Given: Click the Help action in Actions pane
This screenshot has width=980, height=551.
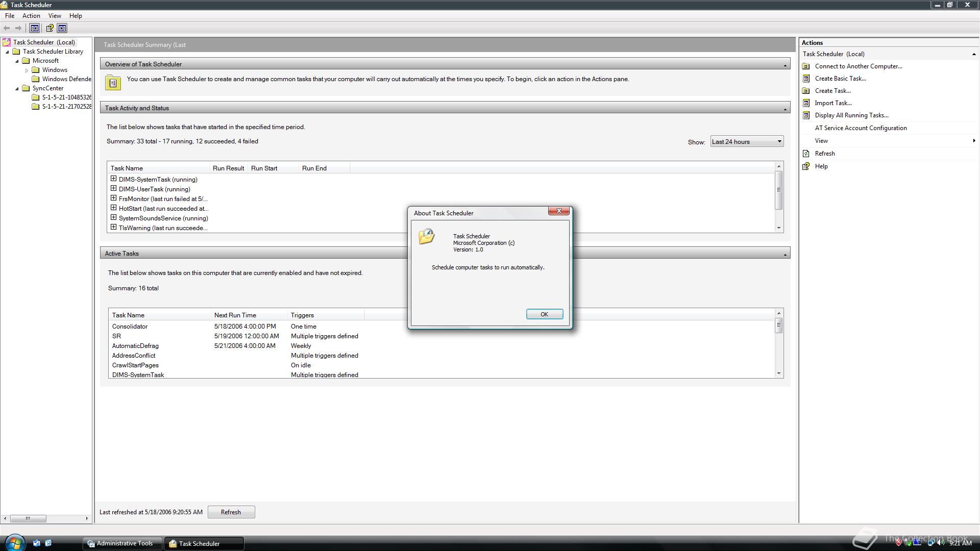Looking at the screenshot, I should point(821,166).
